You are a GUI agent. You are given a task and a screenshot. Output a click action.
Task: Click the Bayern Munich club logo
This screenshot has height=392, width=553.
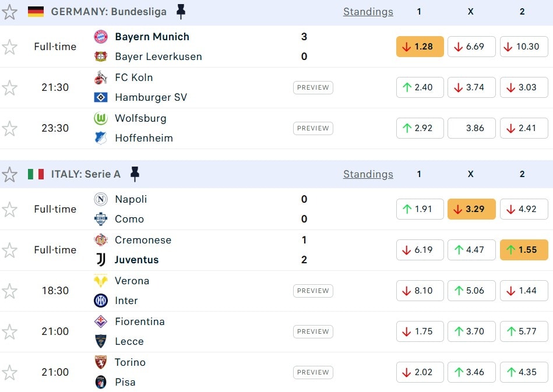[x=101, y=37]
